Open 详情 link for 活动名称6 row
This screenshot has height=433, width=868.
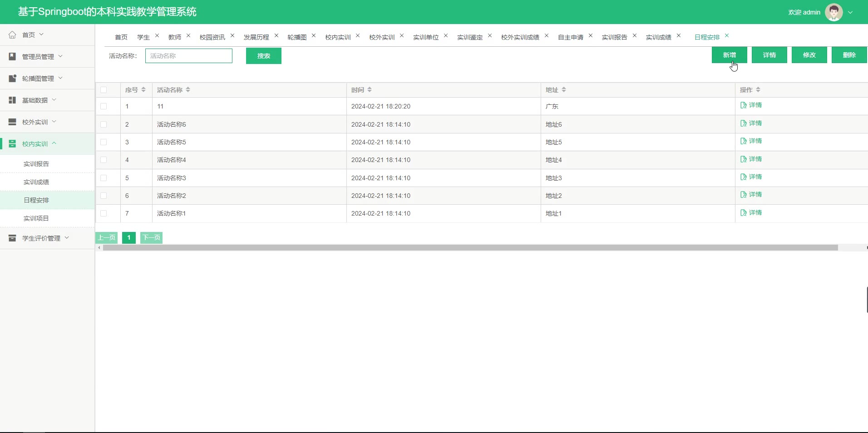coord(751,123)
